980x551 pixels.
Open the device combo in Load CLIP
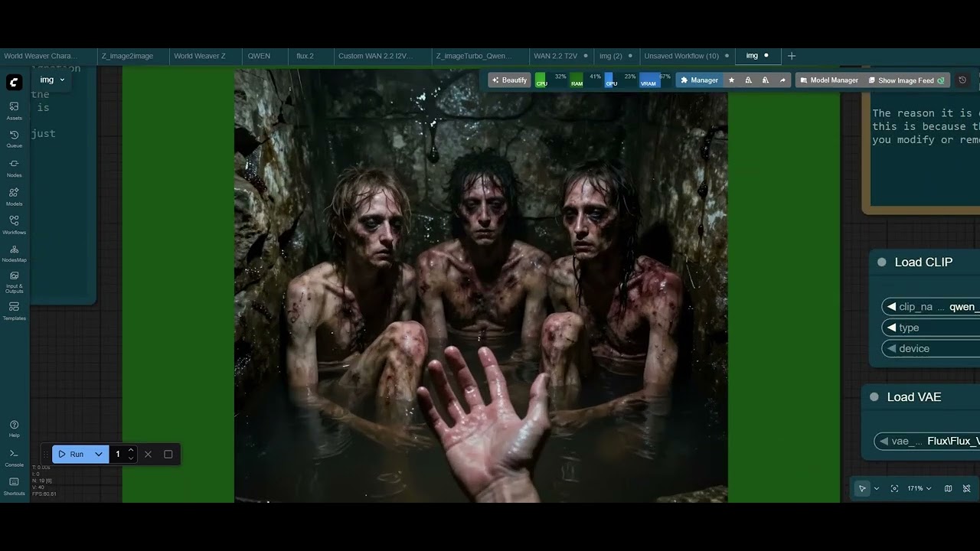click(x=931, y=348)
